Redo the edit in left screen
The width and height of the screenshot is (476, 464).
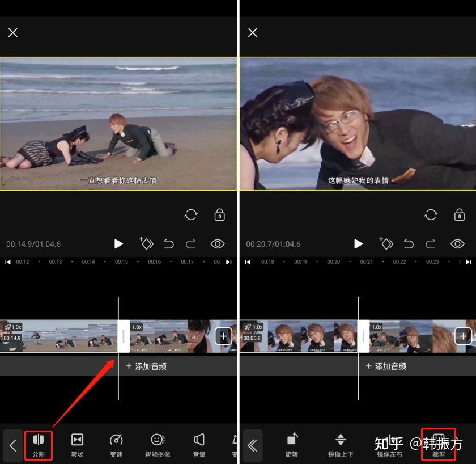tap(190, 244)
